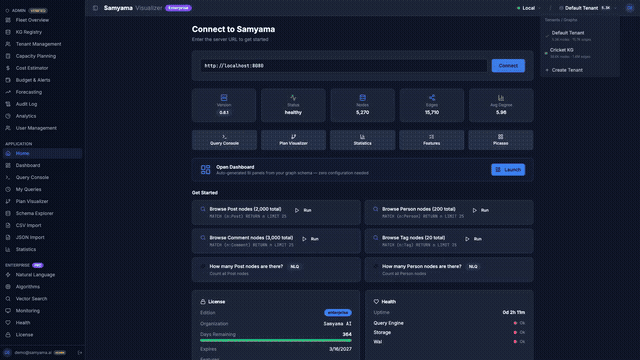Click the Analytics icon
Image resolution: width=640 pixels, height=360 pixels.
[8, 116]
